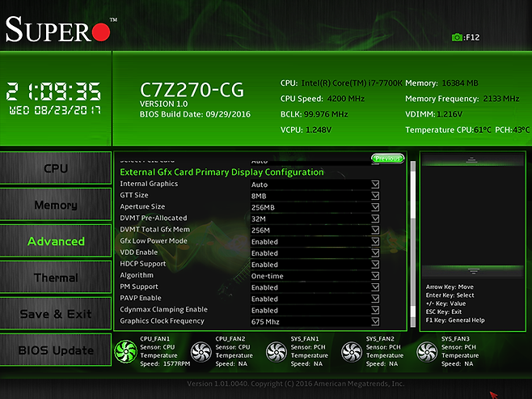Screen dimensions: 532x399
Task: Click the CPU_FAN1 spinning fan icon
Action: [x=125, y=351]
